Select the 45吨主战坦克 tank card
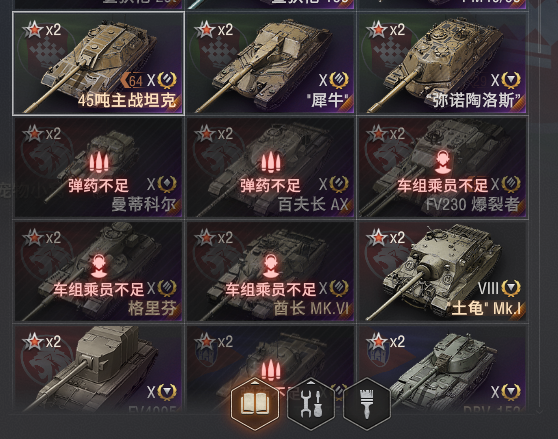558x439 pixels. click(98, 63)
